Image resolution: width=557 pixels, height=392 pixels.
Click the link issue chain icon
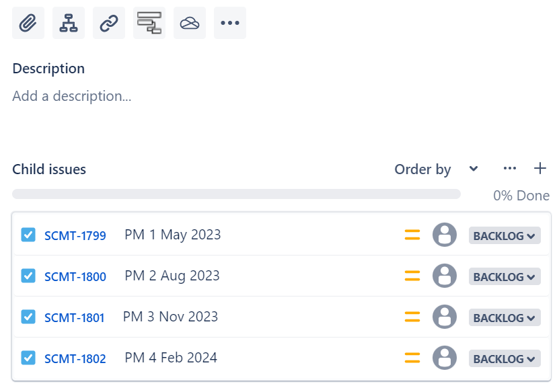(109, 23)
